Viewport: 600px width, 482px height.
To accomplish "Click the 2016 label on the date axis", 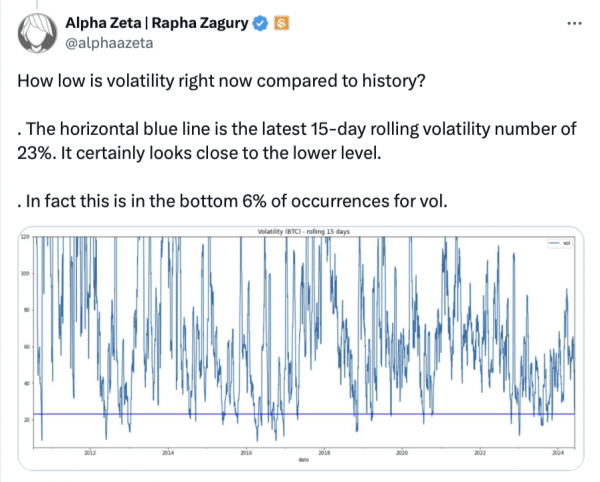I will point(245,453).
